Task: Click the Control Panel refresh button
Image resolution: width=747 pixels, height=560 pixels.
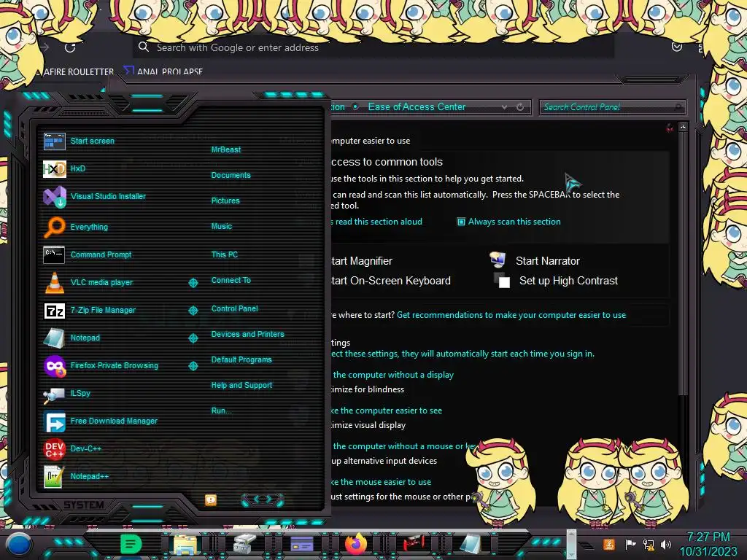Action: click(x=520, y=107)
